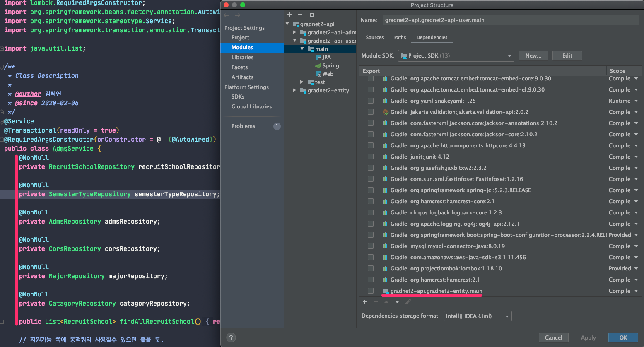Click the edit dependency pencil icon
This screenshot has height=347, width=644.
pyautogui.click(x=408, y=302)
